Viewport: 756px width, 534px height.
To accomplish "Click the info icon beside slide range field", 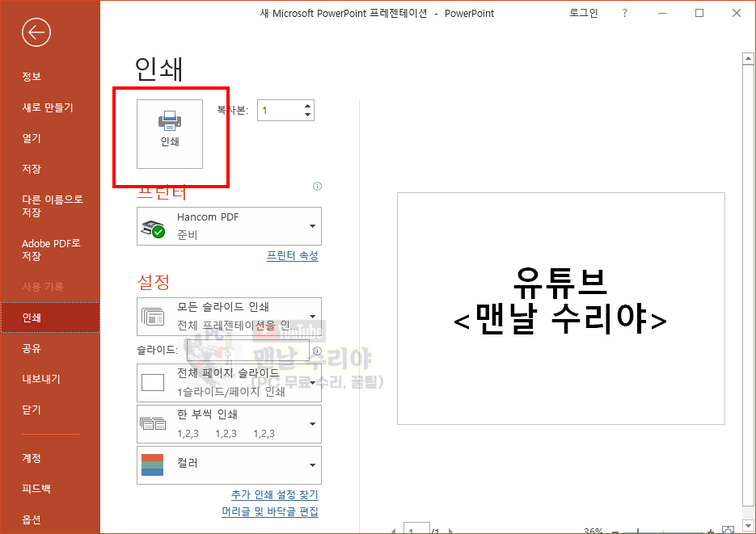I will click(x=317, y=351).
